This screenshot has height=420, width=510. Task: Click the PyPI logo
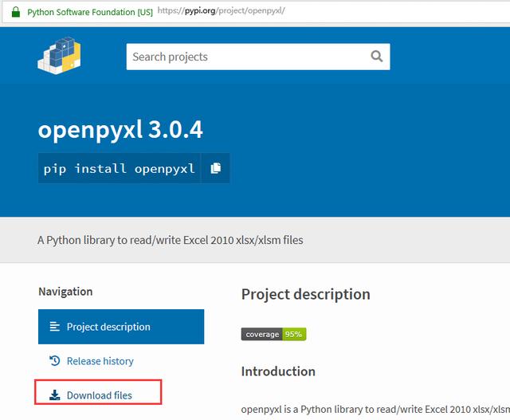click(x=59, y=56)
